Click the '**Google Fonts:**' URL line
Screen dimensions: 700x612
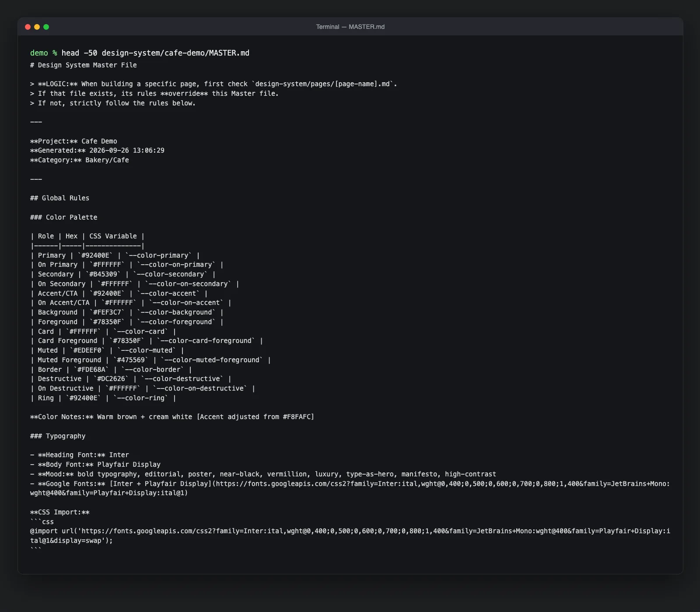coord(350,488)
